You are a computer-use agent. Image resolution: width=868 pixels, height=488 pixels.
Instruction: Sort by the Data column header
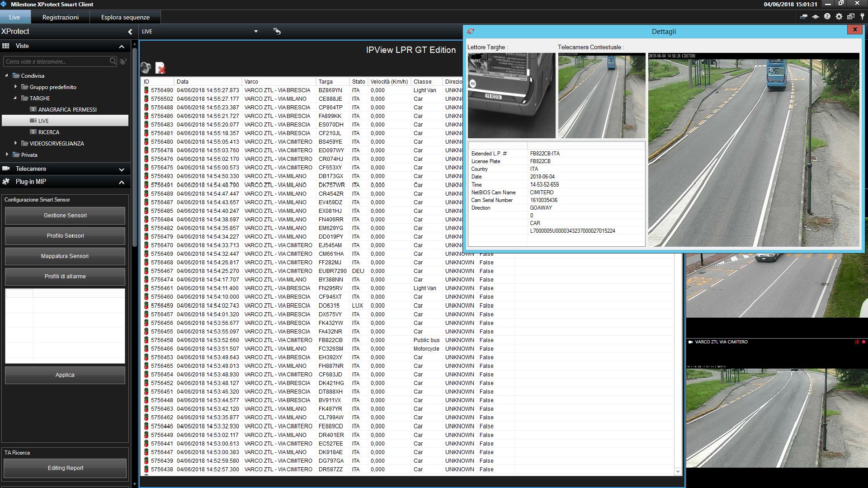click(208, 82)
